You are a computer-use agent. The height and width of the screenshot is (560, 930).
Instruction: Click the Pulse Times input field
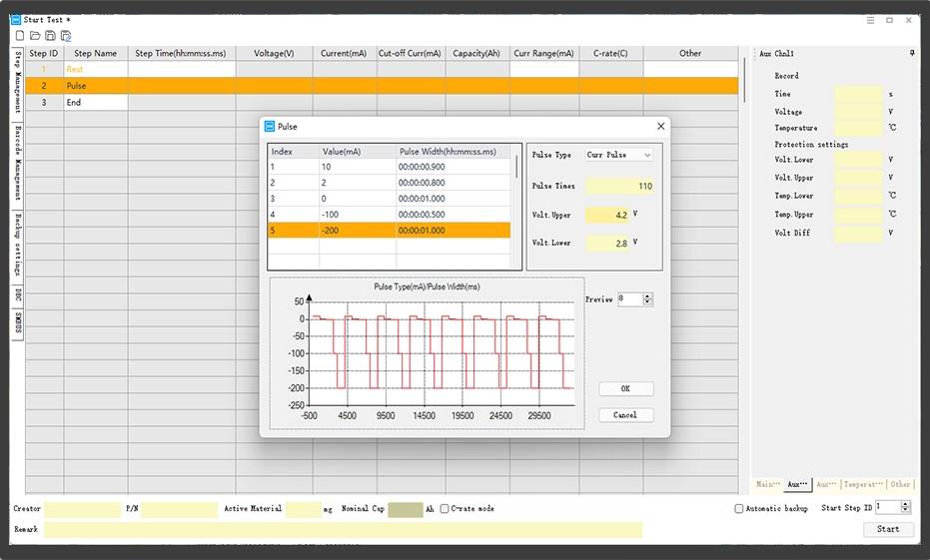point(619,186)
